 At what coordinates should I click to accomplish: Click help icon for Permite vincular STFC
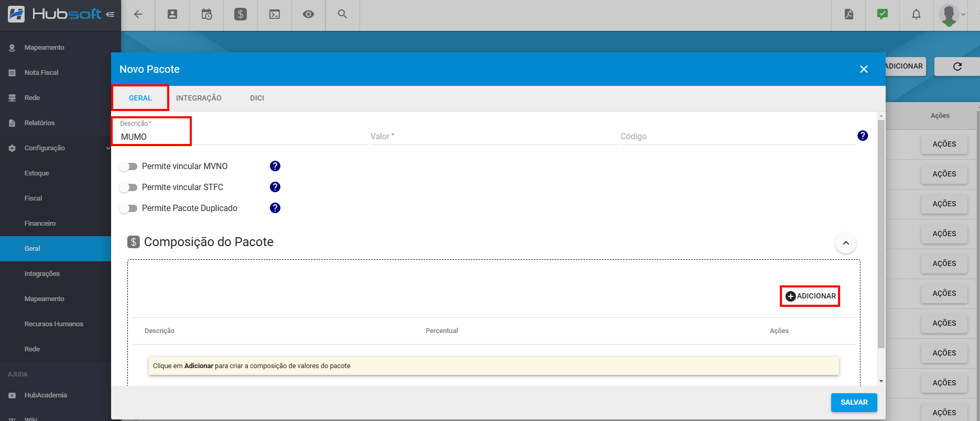(275, 187)
